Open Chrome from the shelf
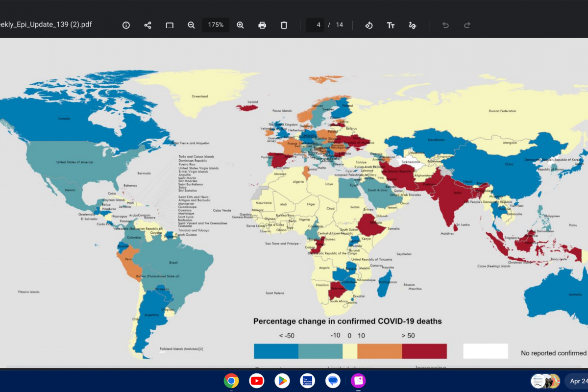Image resolution: width=588 pixels, height=392 pixels. click(231, 381)
